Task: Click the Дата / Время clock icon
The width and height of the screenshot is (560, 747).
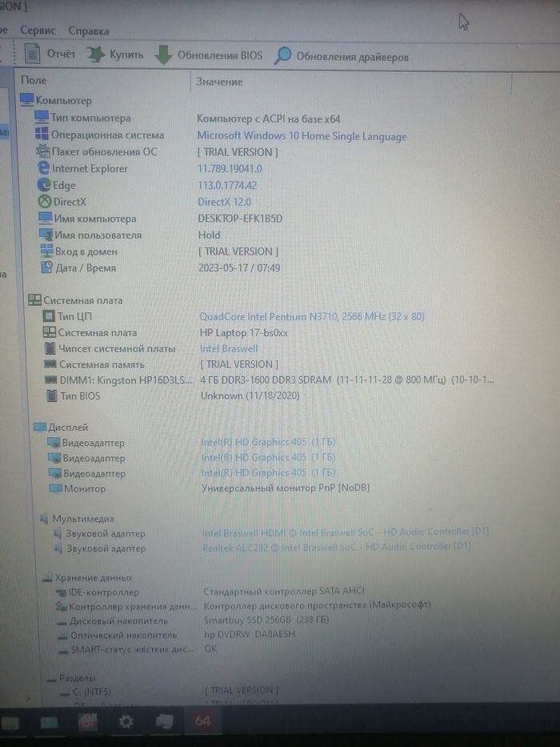Action: (47, 267)
